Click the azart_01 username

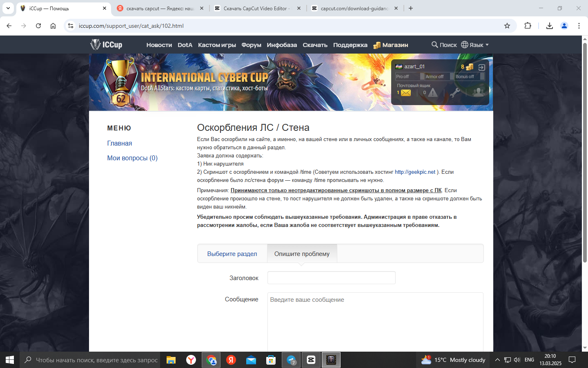pos(414,66)
